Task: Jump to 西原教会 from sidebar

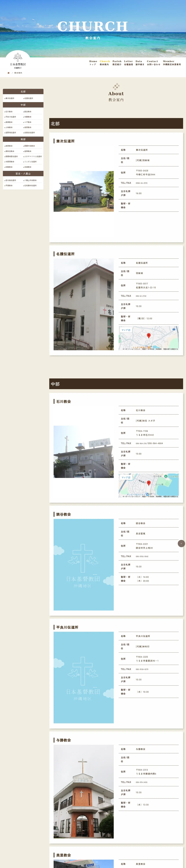Action: click(9, 146)
